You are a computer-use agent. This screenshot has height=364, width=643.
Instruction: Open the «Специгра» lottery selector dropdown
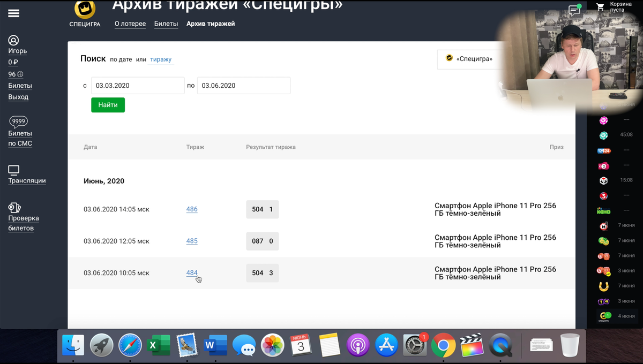[472, 59]
